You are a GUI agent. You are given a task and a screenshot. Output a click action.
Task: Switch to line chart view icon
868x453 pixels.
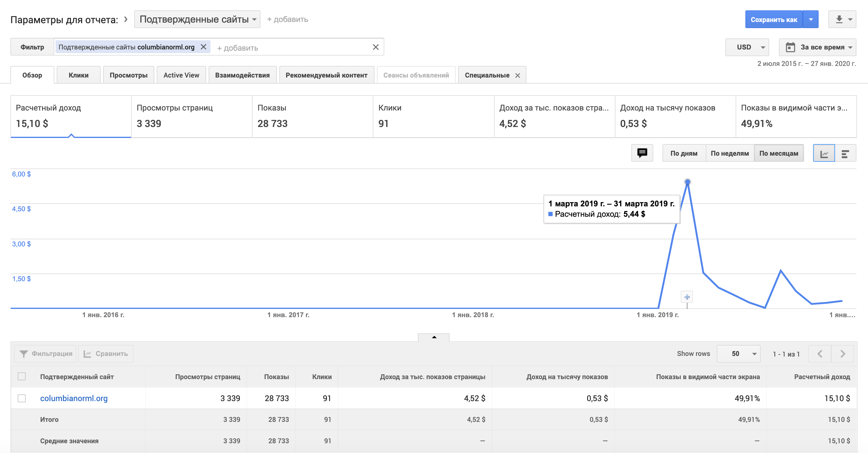click(x=824, y=154)
